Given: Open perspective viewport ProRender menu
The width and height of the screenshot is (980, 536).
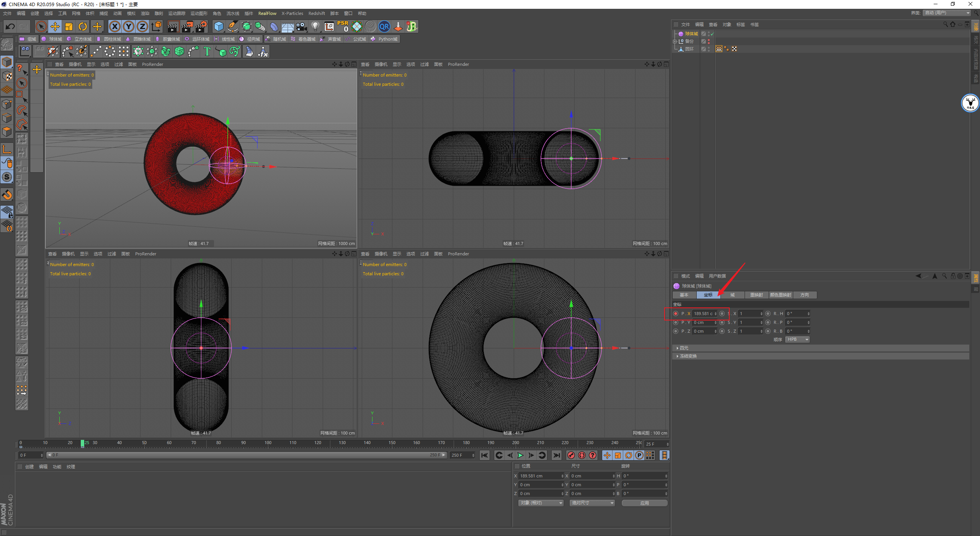Looking at the screenshot, I should (152, 64).
